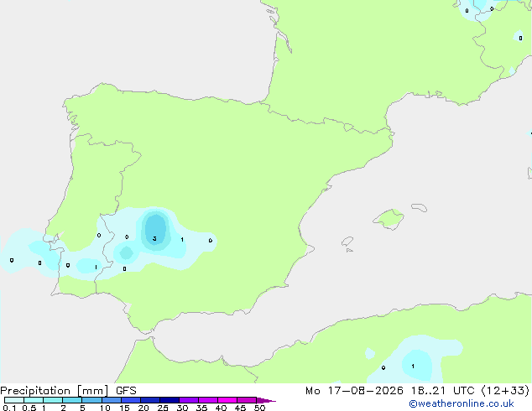Select the 5–10 mm legend swatch
The width and height of the screenshot is (532, 411).
pyautogui.click(x=91, y=400)
